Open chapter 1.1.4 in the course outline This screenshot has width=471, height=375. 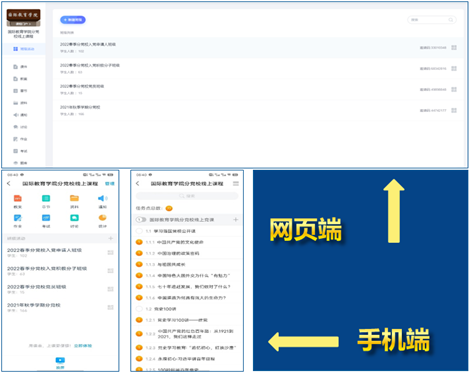(x=187, y=276)
